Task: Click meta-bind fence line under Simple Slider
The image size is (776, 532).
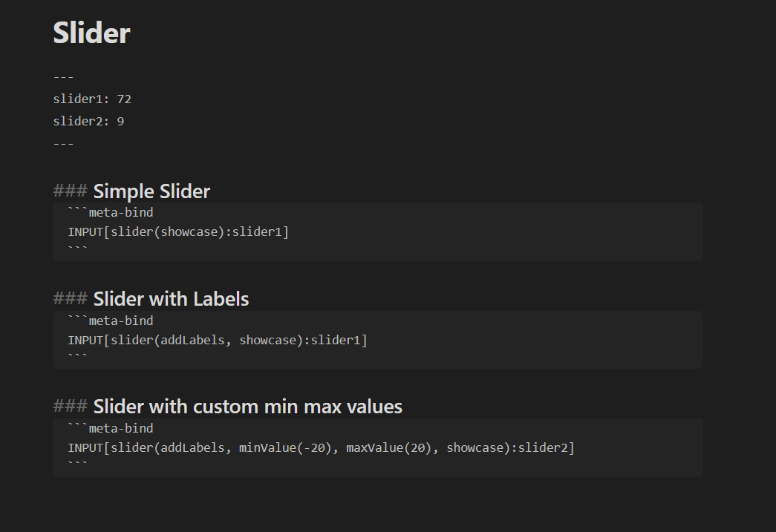Action: [x=111, y=213]
